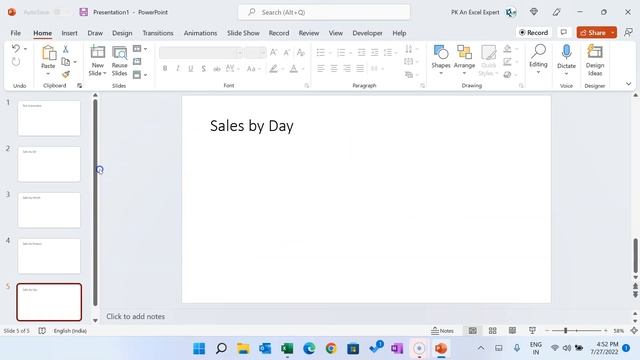Click the Search box in title bar
The height and width of the screenshot is (360, 640).
click(x=324, y=12)
